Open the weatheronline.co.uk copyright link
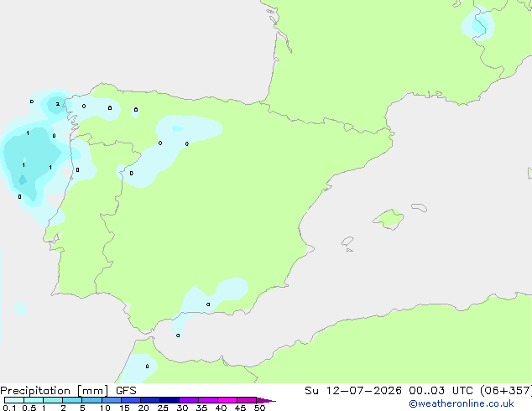 [x=462, y=403]
